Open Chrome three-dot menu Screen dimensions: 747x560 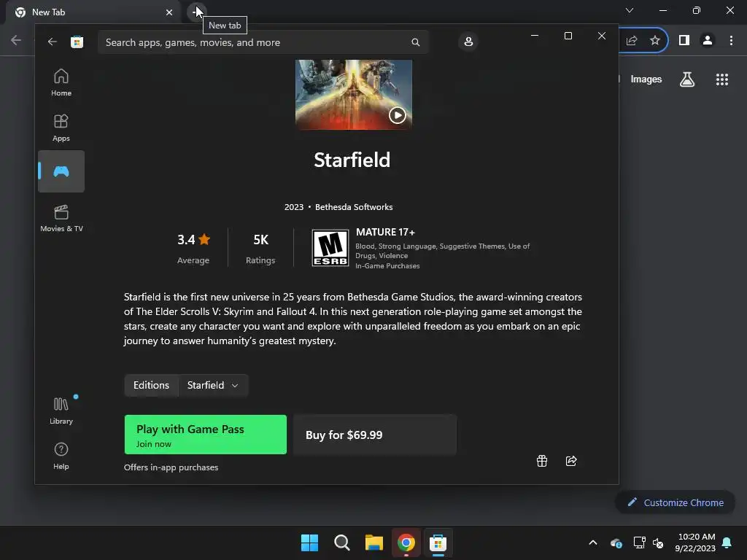(731, 41)
